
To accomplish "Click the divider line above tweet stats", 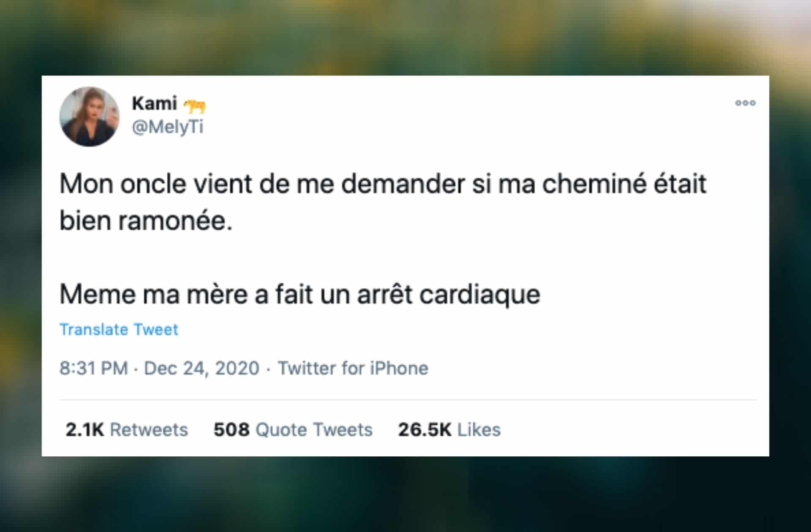I will pos(408,399).
